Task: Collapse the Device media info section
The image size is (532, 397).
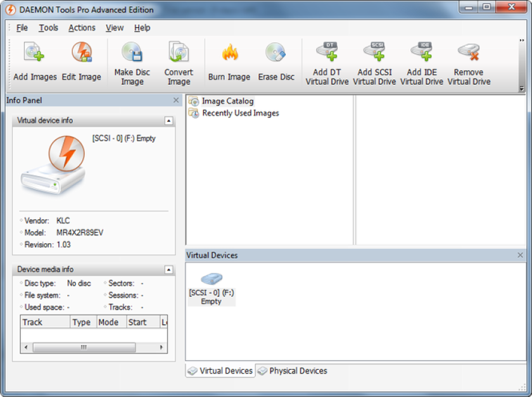Action: click(x=168, y=270)
